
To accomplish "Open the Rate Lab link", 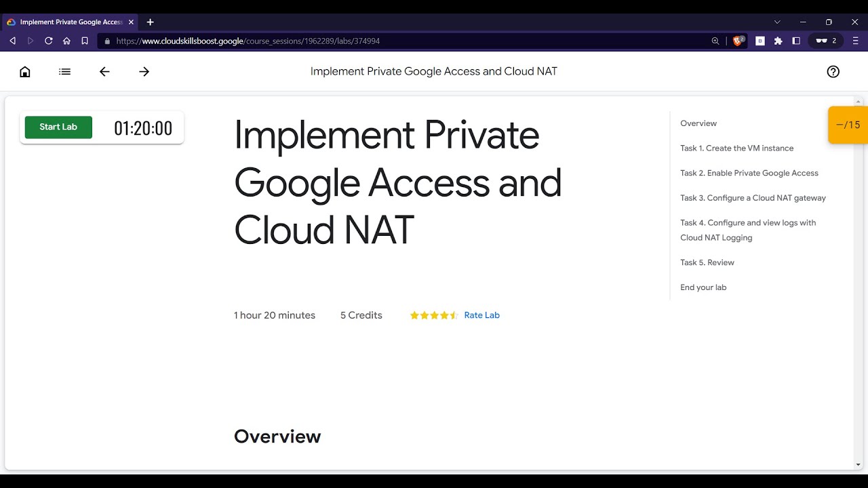I will [481, 315].
